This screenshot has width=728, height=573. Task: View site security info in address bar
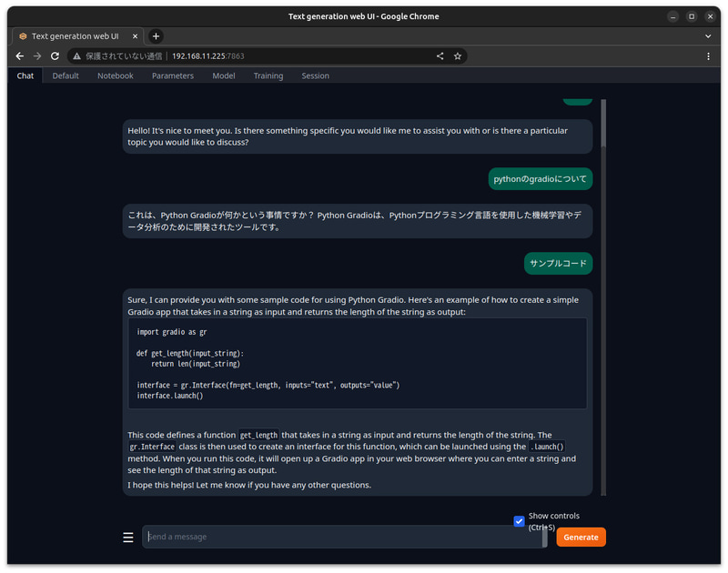pos(78,55)
